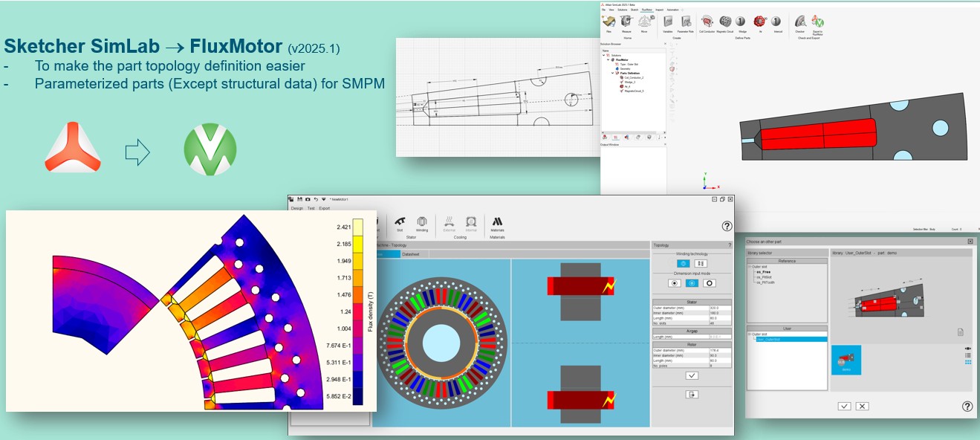Select the Measure tool in SimLab
Screen dimensions: 980x440
coord(626,22)
